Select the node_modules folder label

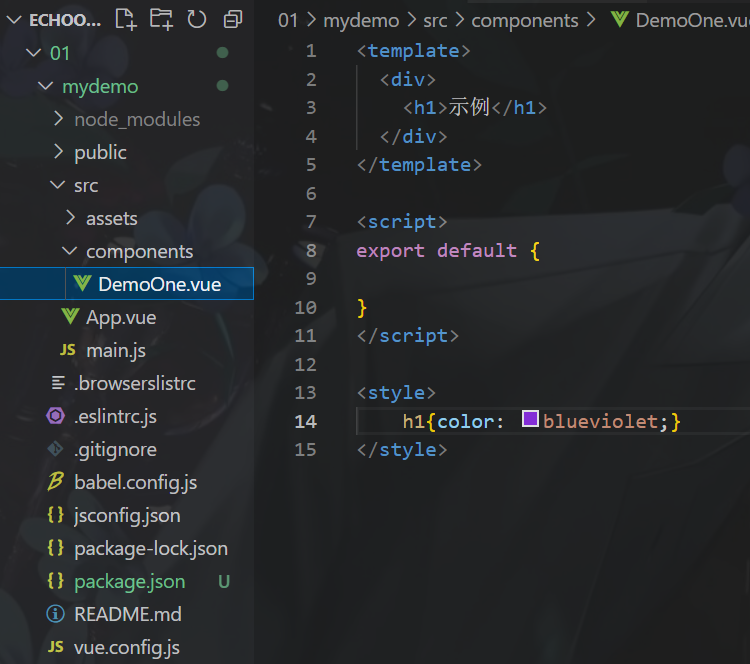[x=137, y=120]
